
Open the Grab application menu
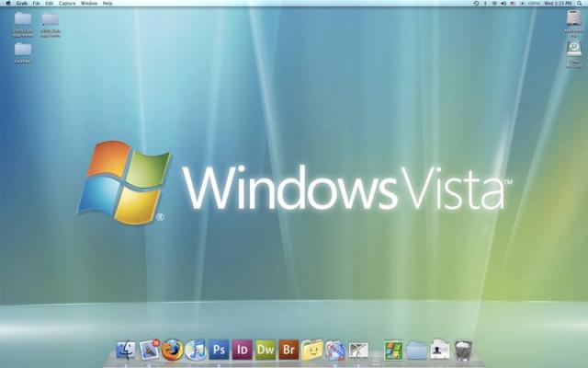pyautogui.click(x=21, y=3)
